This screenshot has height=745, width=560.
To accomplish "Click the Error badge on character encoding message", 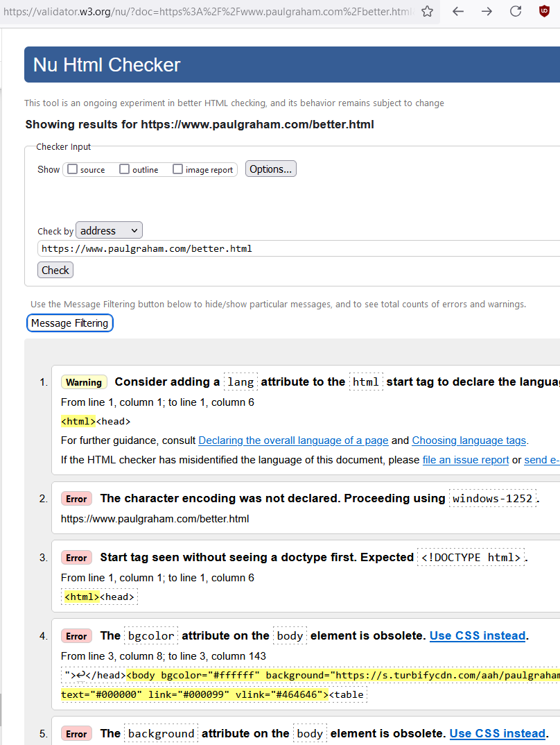I will (76, 499).
